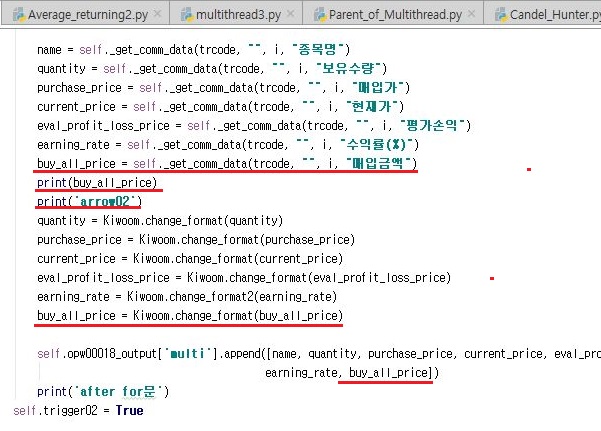
Task: Click the "매입가" string literal
Action: (x=378, y=87)
